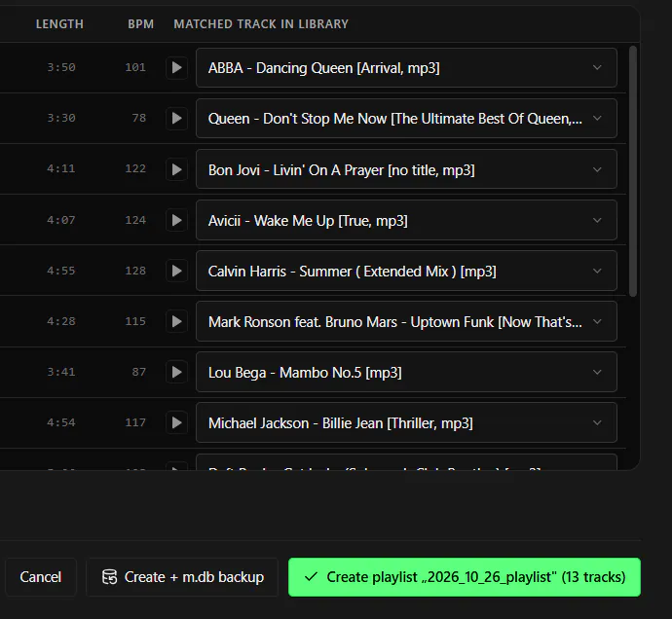Click the 4:11 length value
Viewport: 672px width, 619px height.
coord(61,168)
